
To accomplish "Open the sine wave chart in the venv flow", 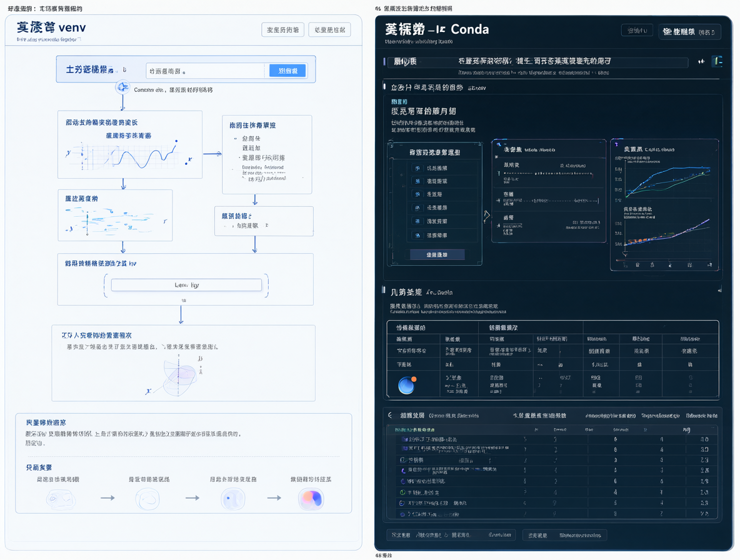I will pos(130,154).
